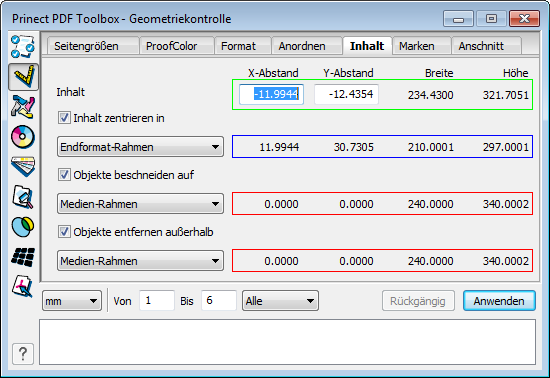Screen dimensions: 550x378
Task: Open the color swatch fan tool
Action: pyautogui.click(x=23, y=167)
